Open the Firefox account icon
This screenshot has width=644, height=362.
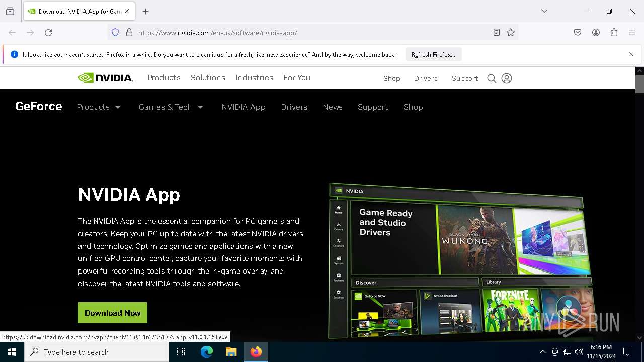(596, 33)
